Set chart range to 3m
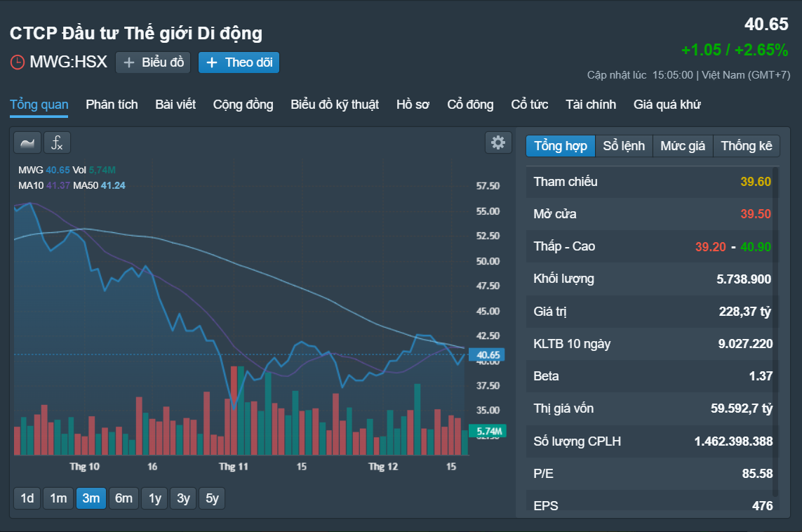This screenshot has height=532, width=802. coord(91,498)
